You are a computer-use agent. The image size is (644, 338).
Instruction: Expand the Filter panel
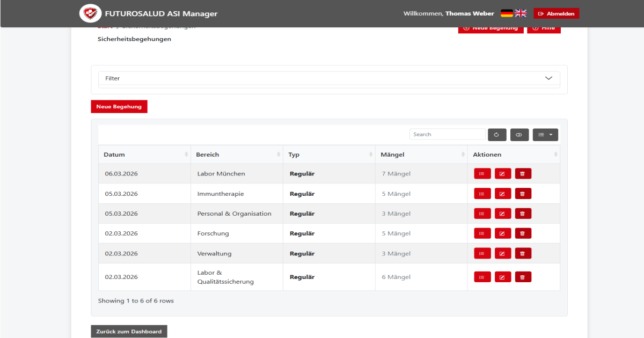tap(328, 79)
